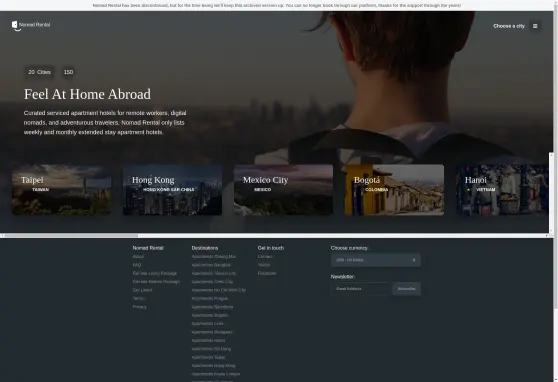Image resolution: width=558 pixels, height=382 pixels.
Task: Open the Get Listed link
Action: point(142,290)
